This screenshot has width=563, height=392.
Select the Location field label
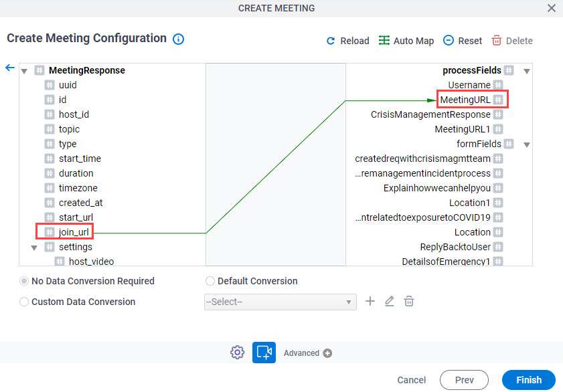(x=473, y=232)
